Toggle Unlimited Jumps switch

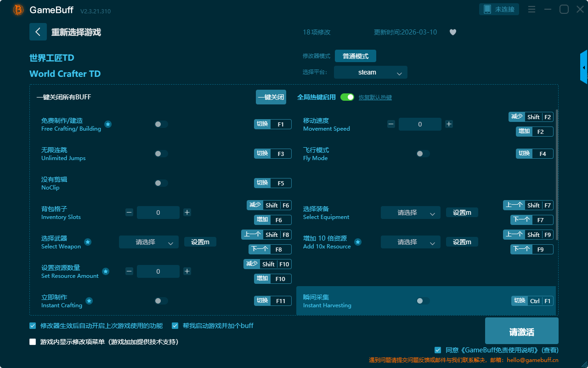point(161,154)
